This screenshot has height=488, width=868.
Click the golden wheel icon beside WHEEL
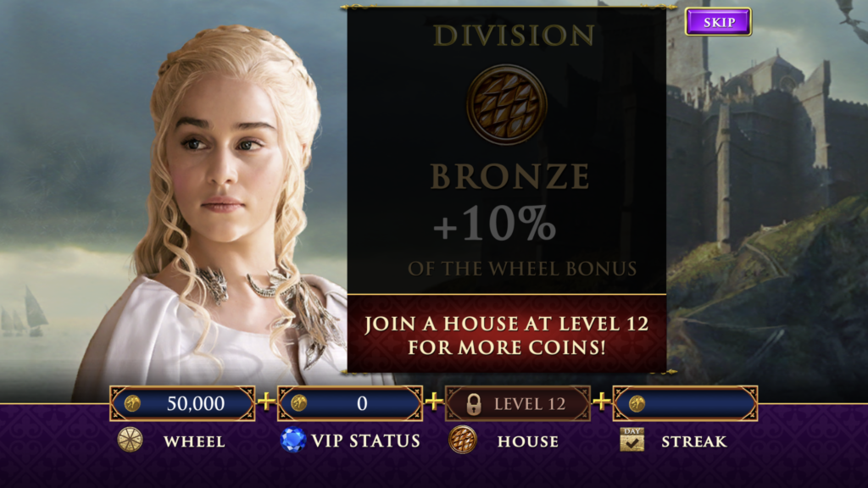click(x=130, y=441)
